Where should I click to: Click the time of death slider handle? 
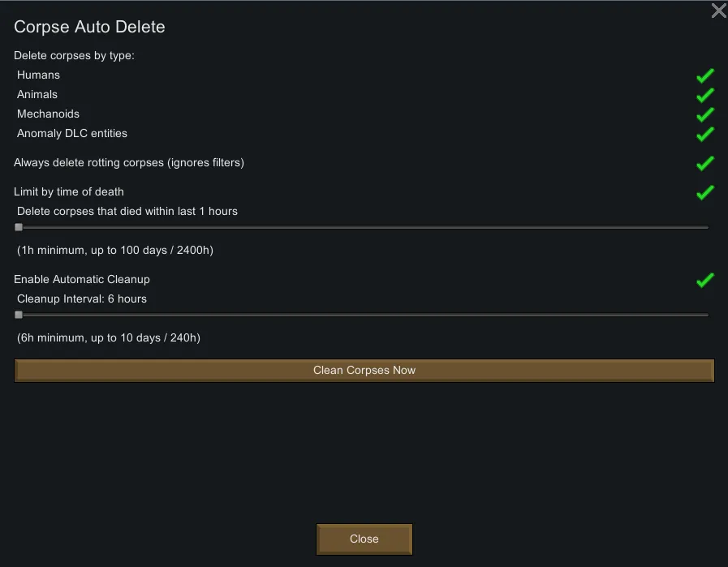click(x=19, y=227)
